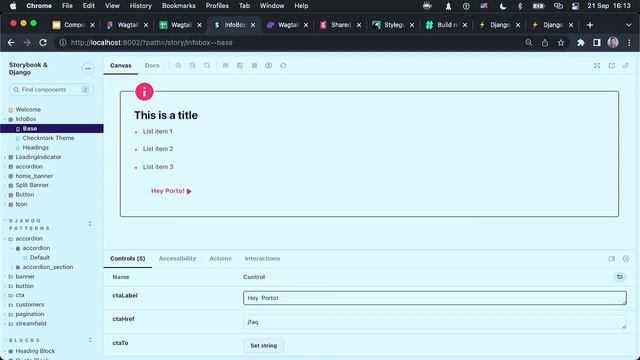640x360 pixels.
Task: Open the Checkmark Theme story
Action: coord(48,138)
